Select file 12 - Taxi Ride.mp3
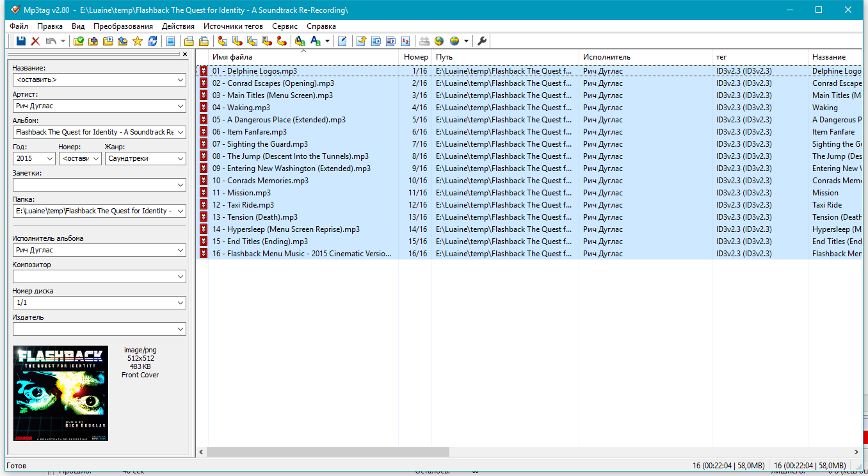 tap(243, 205)
